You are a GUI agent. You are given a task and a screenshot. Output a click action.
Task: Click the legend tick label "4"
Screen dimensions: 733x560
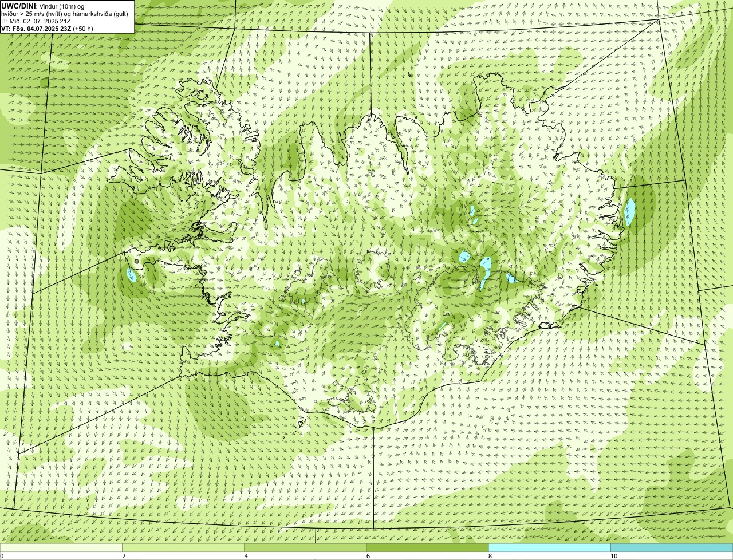tap(246, 556)
